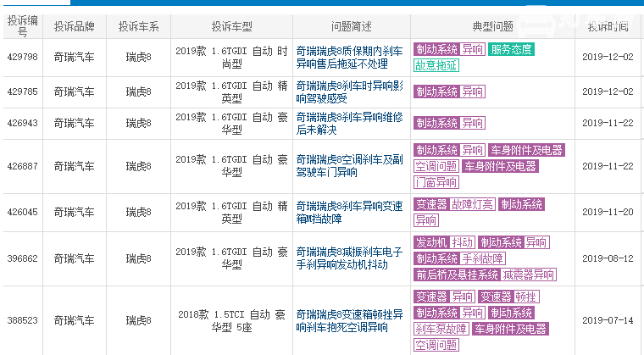Viewport: 644px width, 355px height.
Task: Select complaint number 426887
Action: 23,166
